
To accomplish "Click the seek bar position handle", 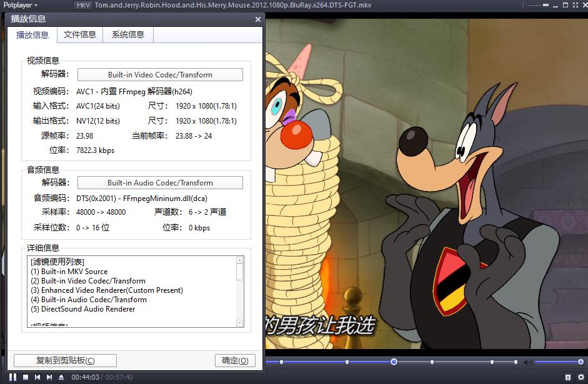I will (x=394, y=362).
